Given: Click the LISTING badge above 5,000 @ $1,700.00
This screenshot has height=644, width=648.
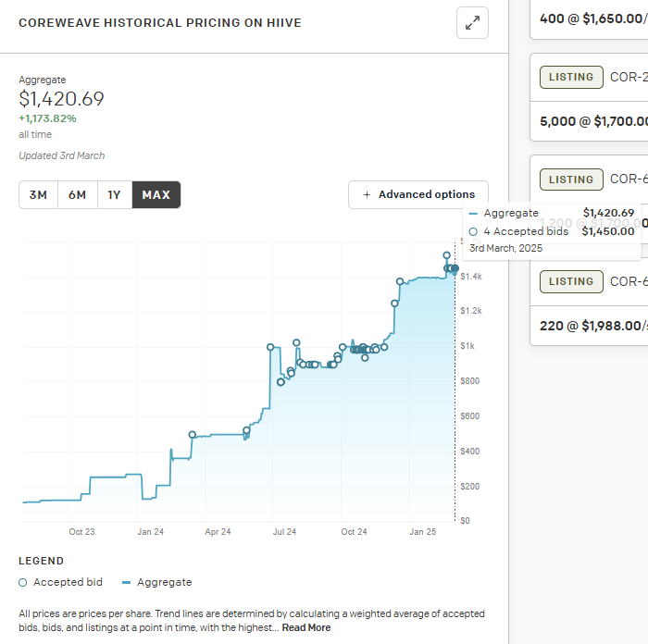Looking at the screenshot, I should (x=571, y=77).
